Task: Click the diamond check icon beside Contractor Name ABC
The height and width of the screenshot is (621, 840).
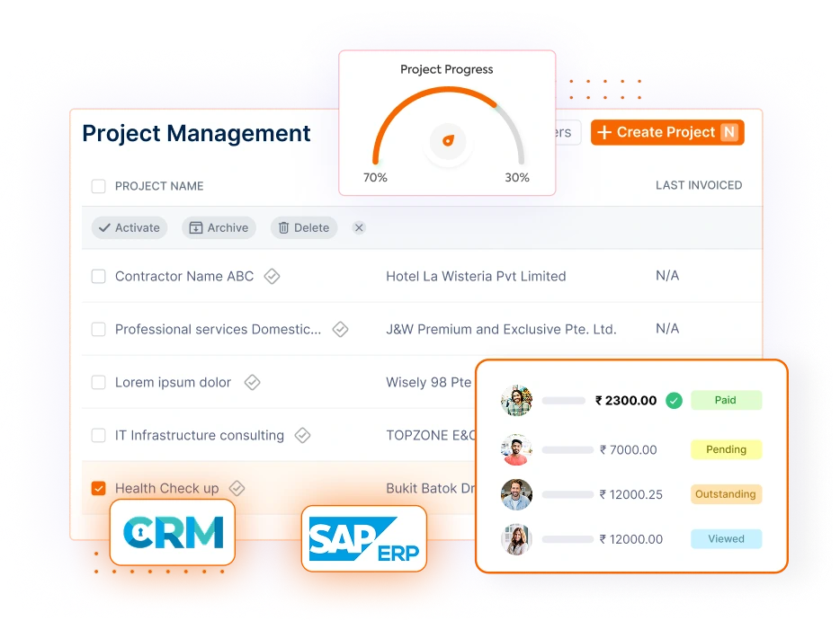Action: 273,276
